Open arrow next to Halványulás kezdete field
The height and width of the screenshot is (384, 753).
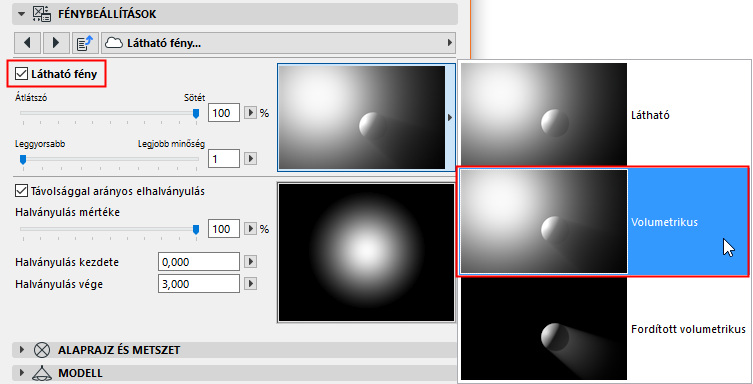tap(250, 262)
